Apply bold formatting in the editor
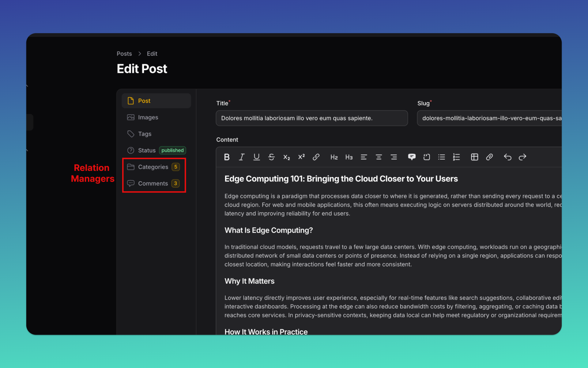The width and height of the screenshot is (588, 368). pos(227,157)
